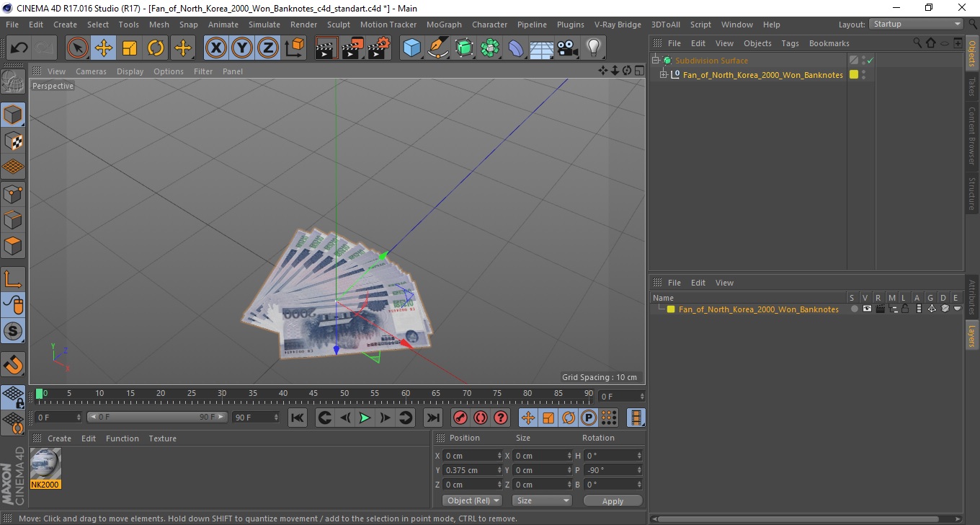Go to end of animation
The image size is (980, 525).
(432, 418)
